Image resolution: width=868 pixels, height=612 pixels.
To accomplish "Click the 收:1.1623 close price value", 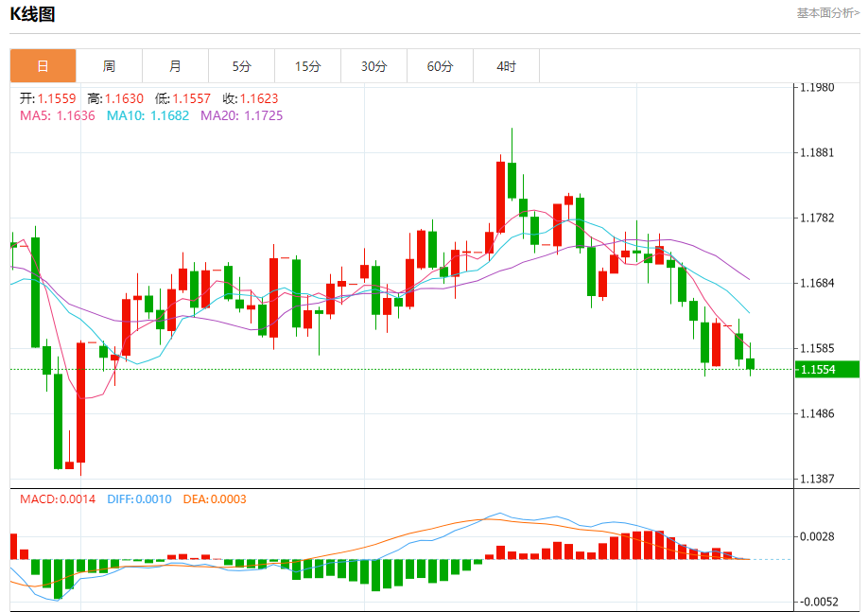I will pyautogui.click(x=251, y=98).
